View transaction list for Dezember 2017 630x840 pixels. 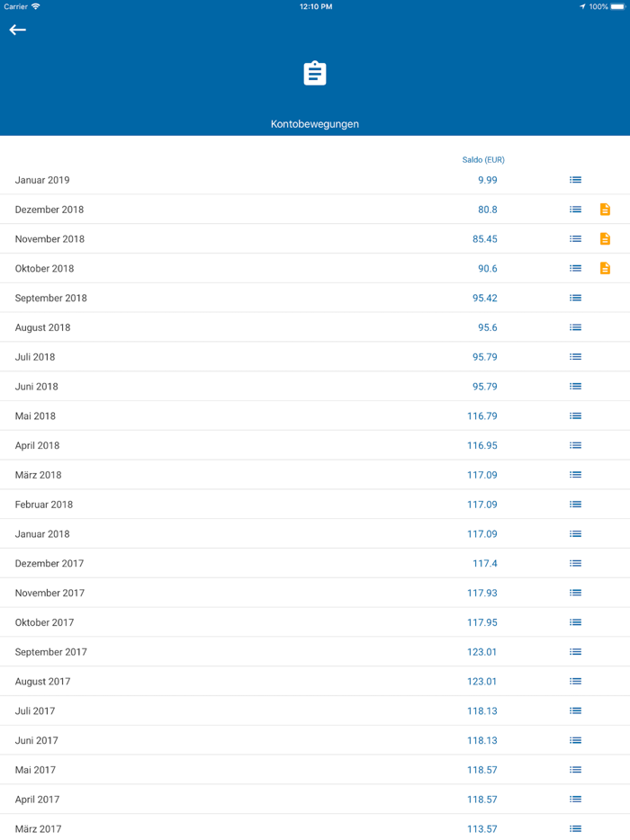(575, 563)
